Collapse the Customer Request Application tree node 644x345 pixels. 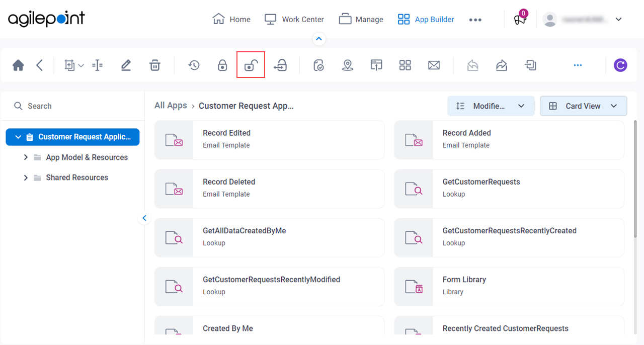click(x=19, y=137)
